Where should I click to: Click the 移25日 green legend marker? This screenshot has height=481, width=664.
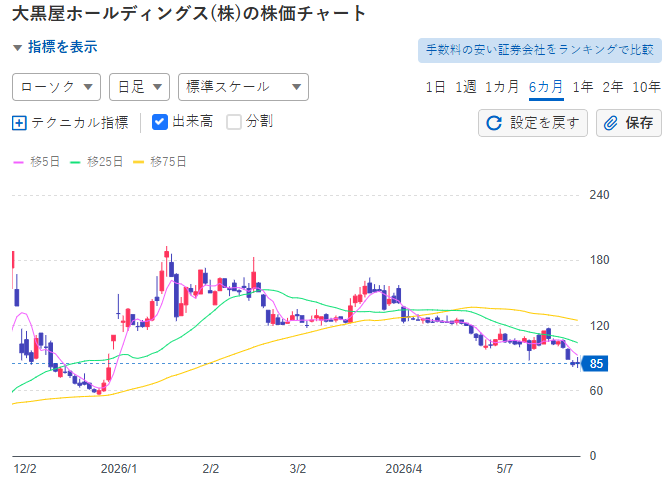click(x=75, y=162)
